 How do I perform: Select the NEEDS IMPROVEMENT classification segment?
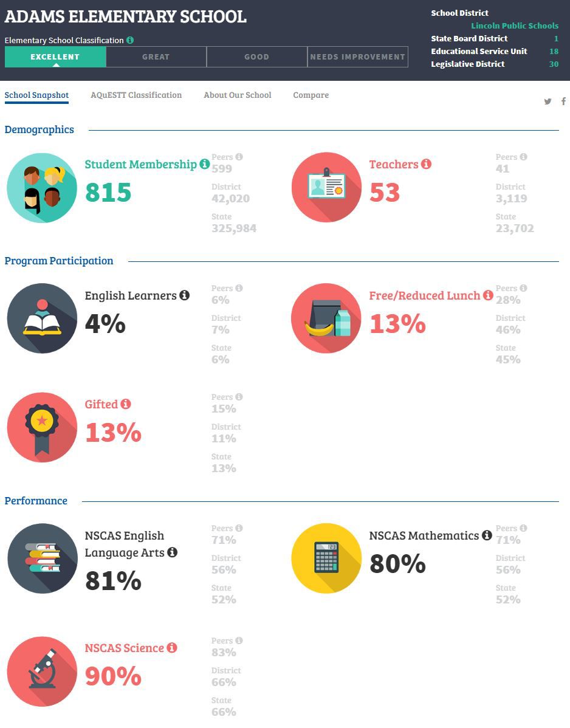(357, 57)
